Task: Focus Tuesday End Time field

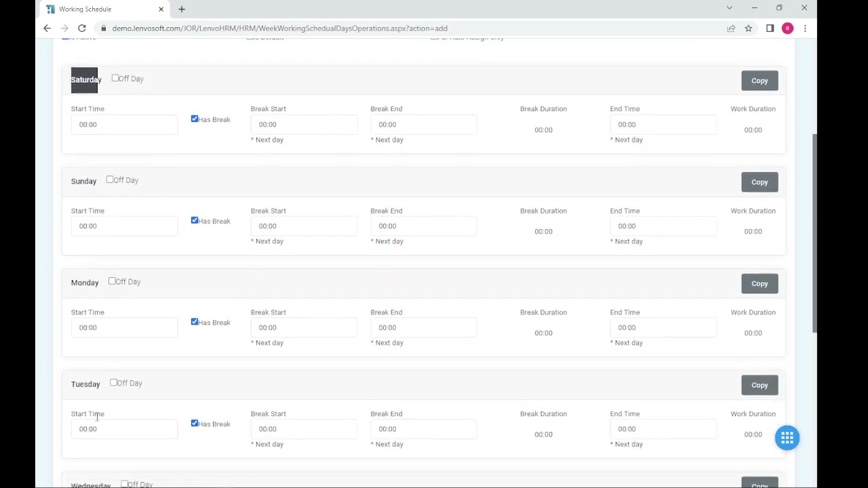Action: coord(663,429)
